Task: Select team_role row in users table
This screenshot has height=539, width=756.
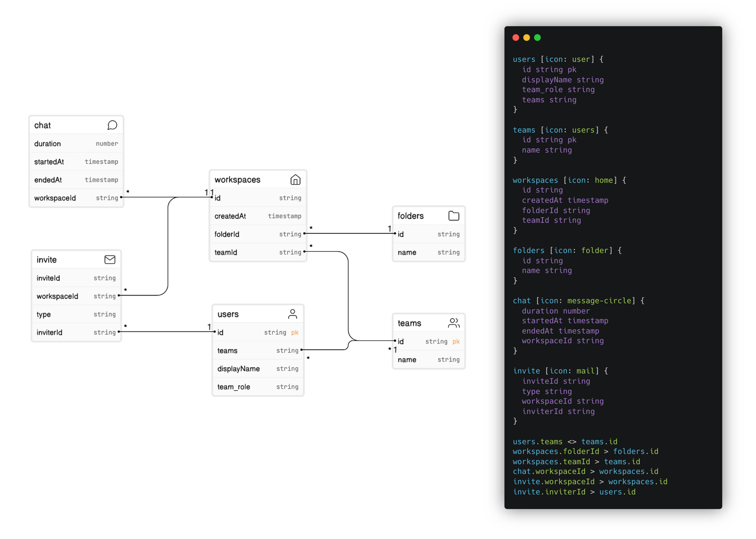Action: 258,387
